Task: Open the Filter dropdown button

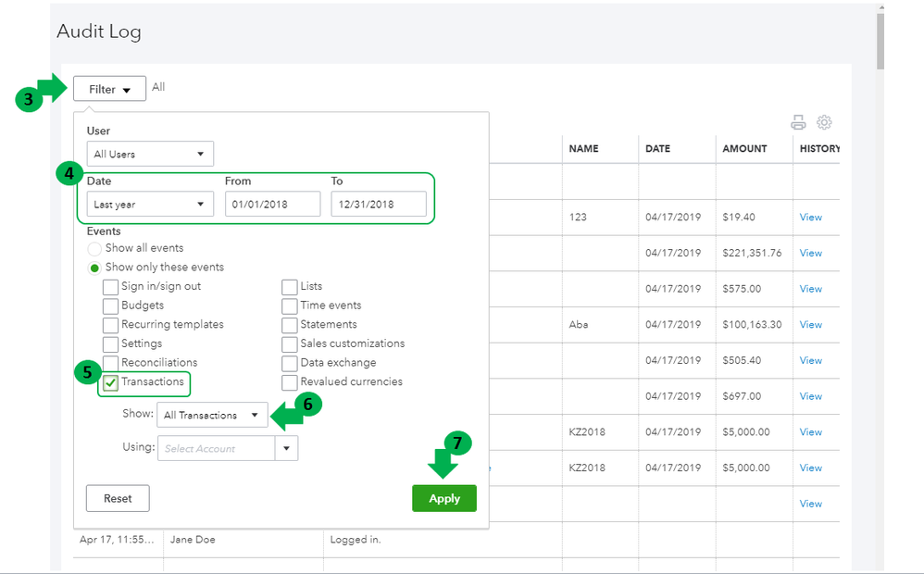Action: coord(109,89)
